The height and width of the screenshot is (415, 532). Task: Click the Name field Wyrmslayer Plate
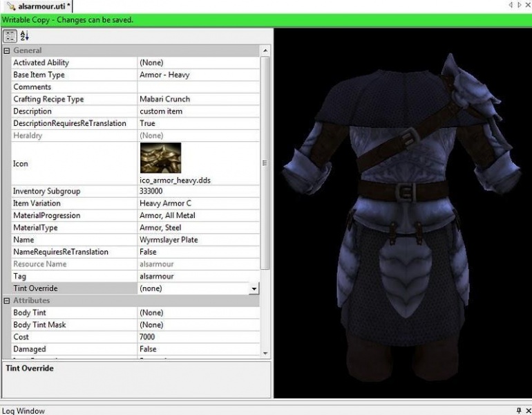click(198, 240)
